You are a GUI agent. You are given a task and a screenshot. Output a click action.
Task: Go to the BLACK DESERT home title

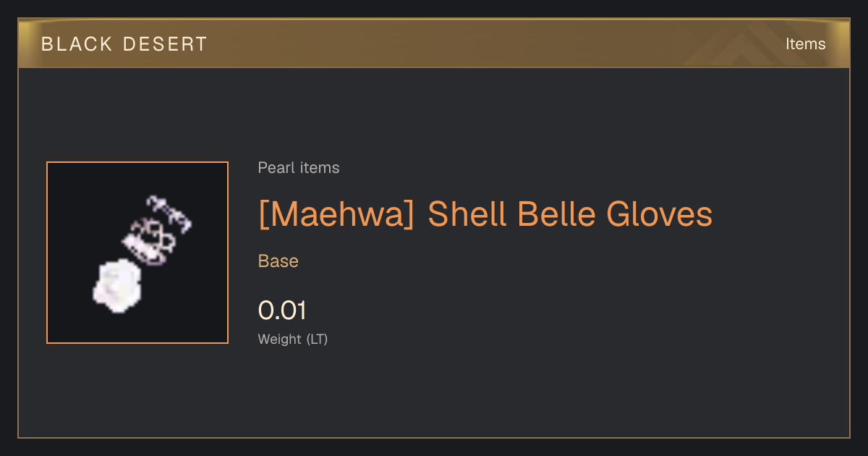pos(124,44)
